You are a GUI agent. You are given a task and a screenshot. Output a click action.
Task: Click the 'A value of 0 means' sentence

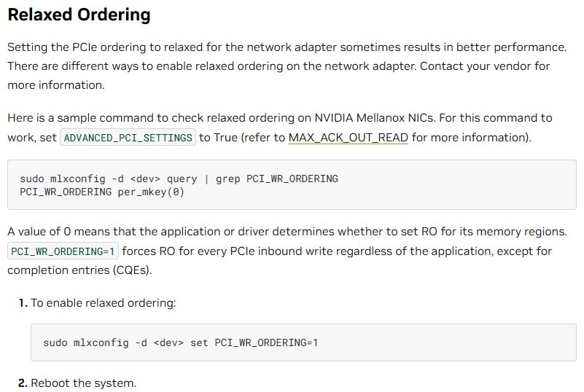(x=286, y=232)
